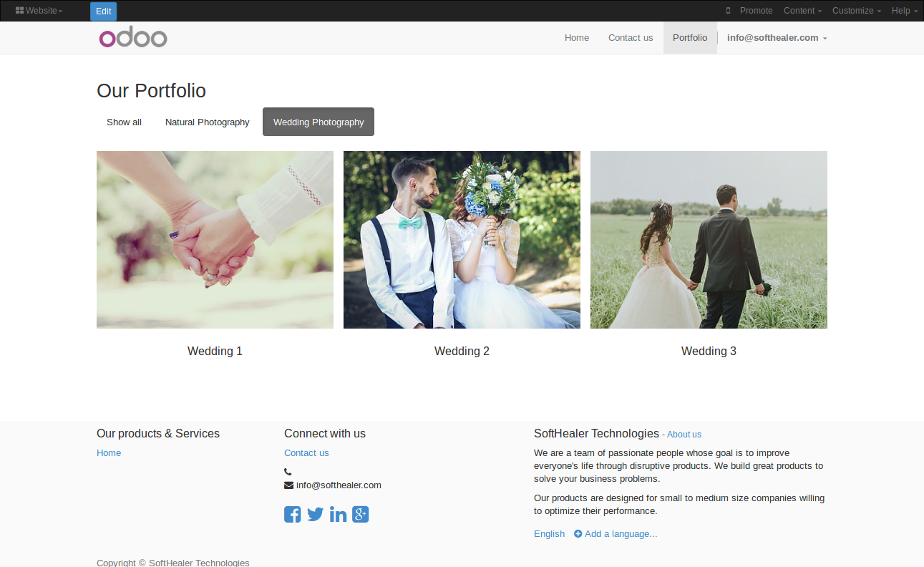
Task: Click the Copyright SoftHealer Technologies text
Action: pos(173,562)
